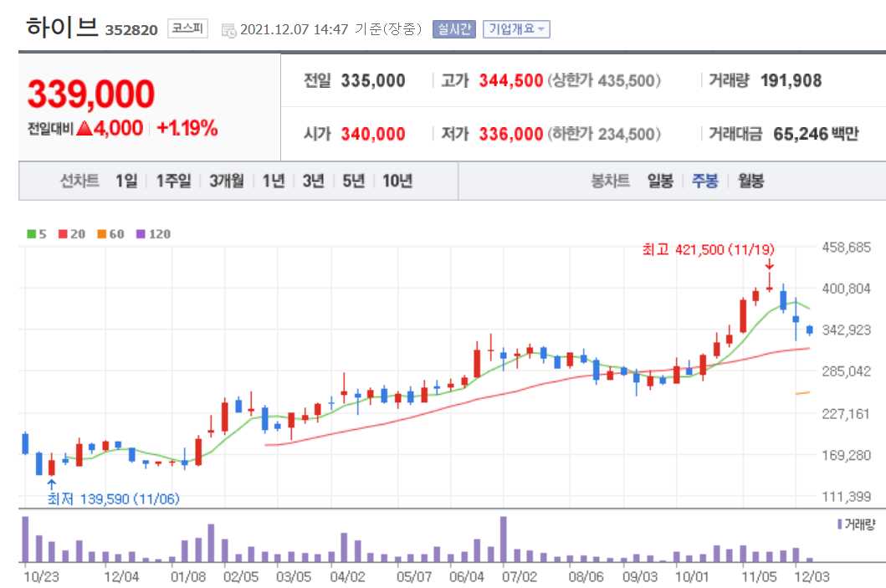Screen dimensions: 886x588
Task: Select the 3개월 line chart tab
Action: click(x=227, y=181)
